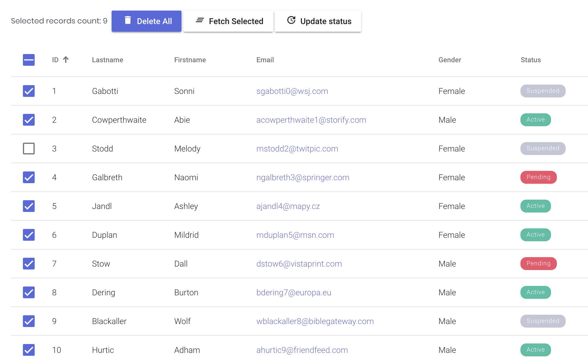Click Suspended status chip for Blackaller

pos(542,321)
